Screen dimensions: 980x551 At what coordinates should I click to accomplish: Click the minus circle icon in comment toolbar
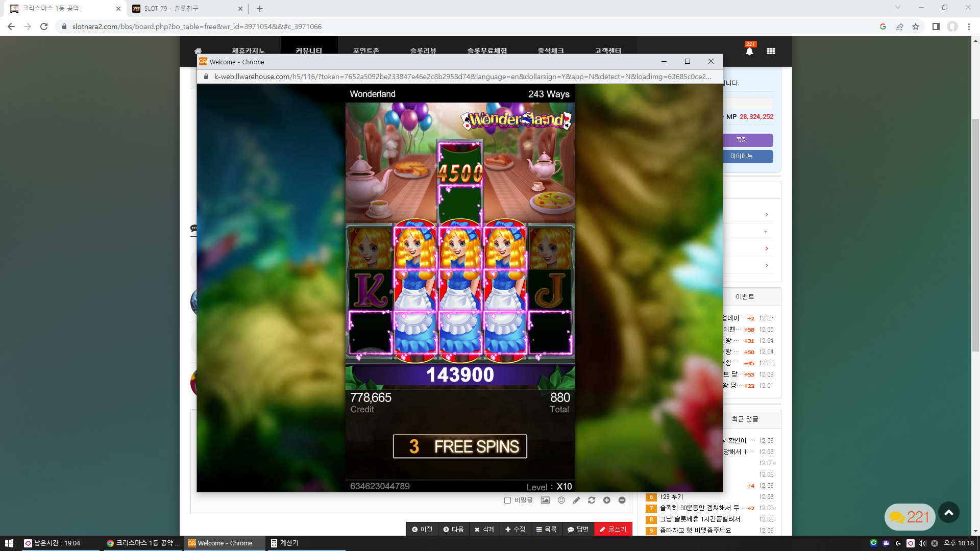coord(622,500)
